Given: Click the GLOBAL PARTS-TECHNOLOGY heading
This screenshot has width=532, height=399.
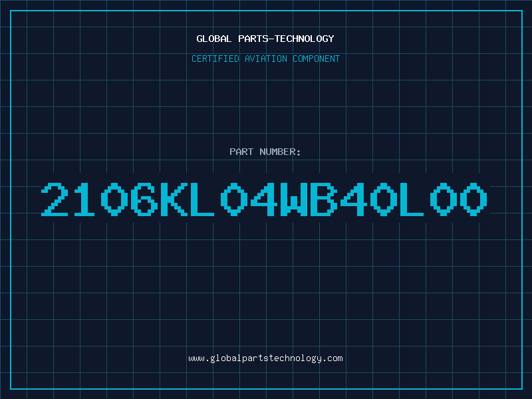Looking at the screenshot, I should pos(265,39).
